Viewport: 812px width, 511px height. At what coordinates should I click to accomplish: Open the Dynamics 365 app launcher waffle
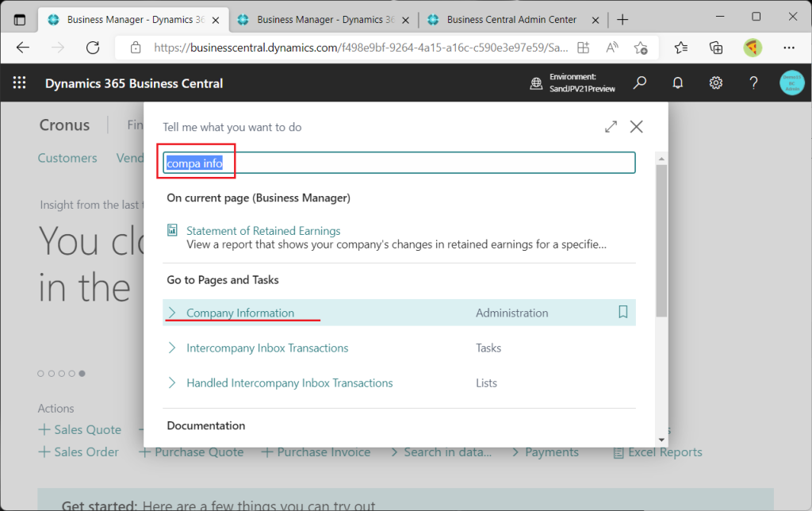[19, 83]
